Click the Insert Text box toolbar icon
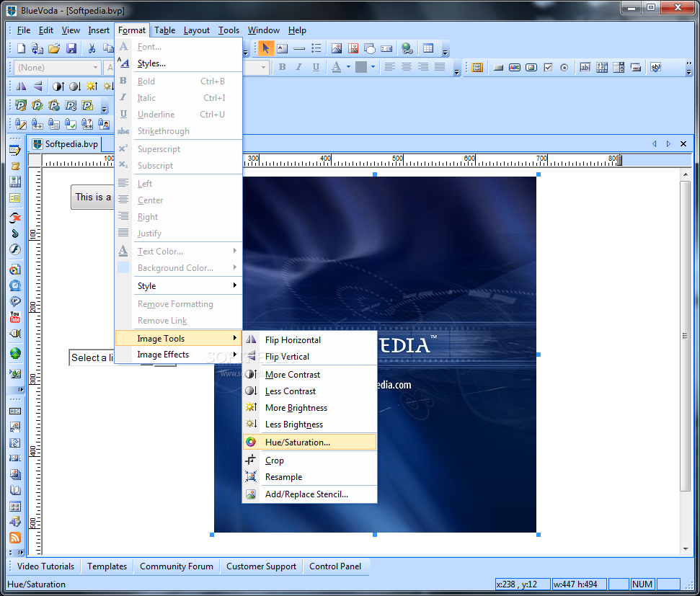The height and width of the screenshot is (596, 700). pos(282,48)
